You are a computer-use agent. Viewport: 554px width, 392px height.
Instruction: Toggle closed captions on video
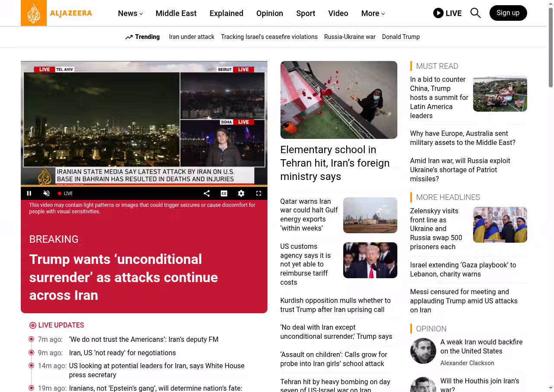tap(224, 193)
